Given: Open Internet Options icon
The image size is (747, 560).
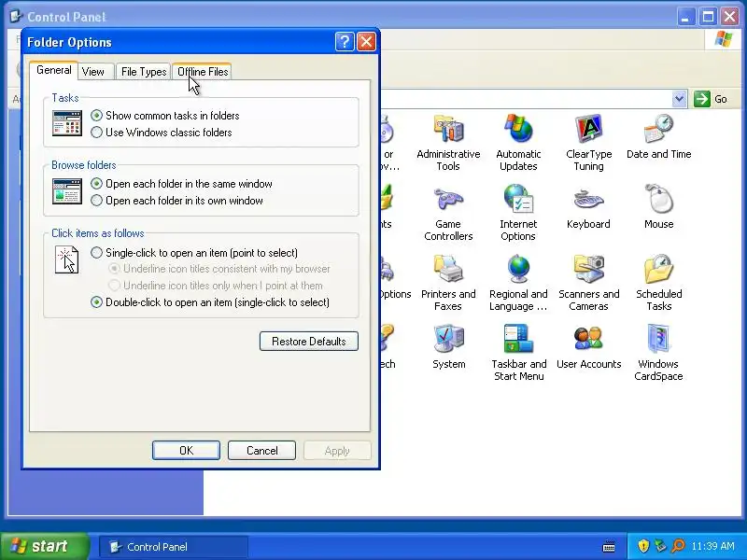Looking at the screenshot, I should point(518,199).
